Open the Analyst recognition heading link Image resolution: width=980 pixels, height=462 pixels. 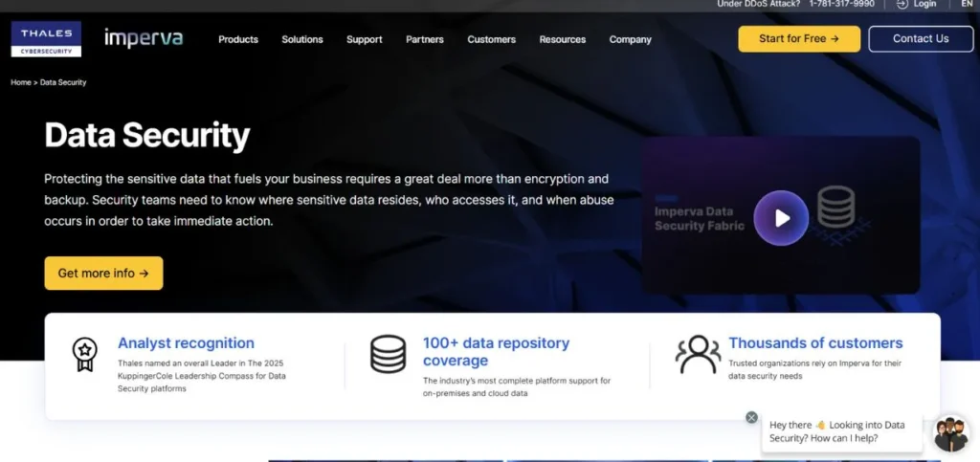tap(186, 342)
